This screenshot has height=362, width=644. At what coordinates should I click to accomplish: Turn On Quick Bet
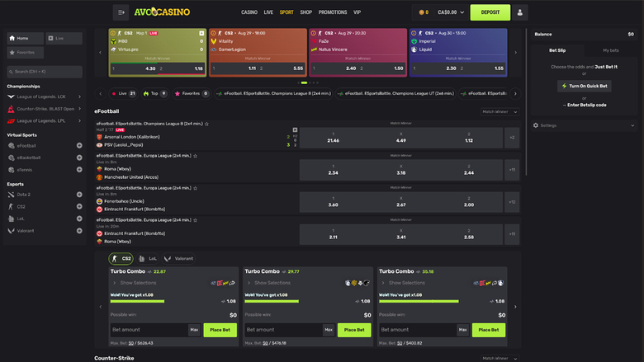coord(585,86)
